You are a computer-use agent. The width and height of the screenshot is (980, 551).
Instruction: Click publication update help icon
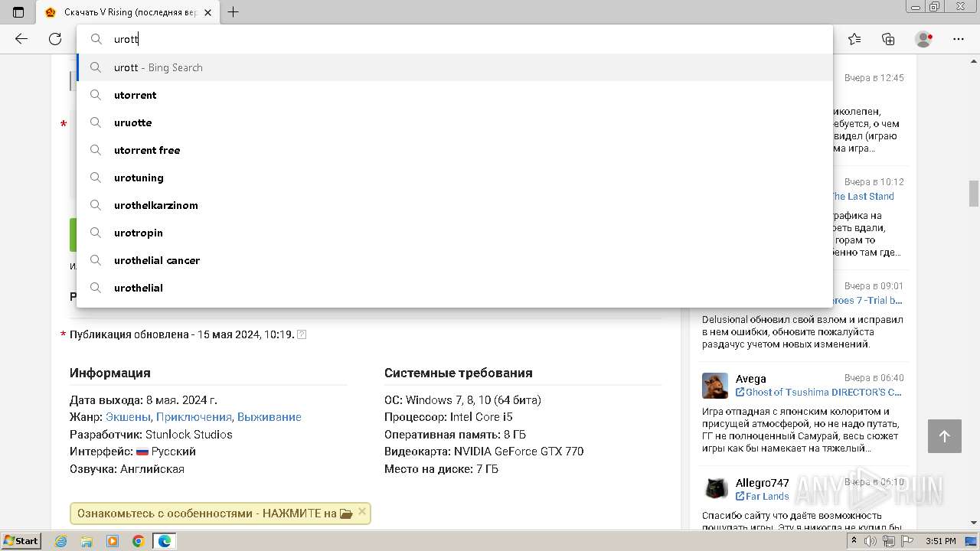[x=302, y=334]
